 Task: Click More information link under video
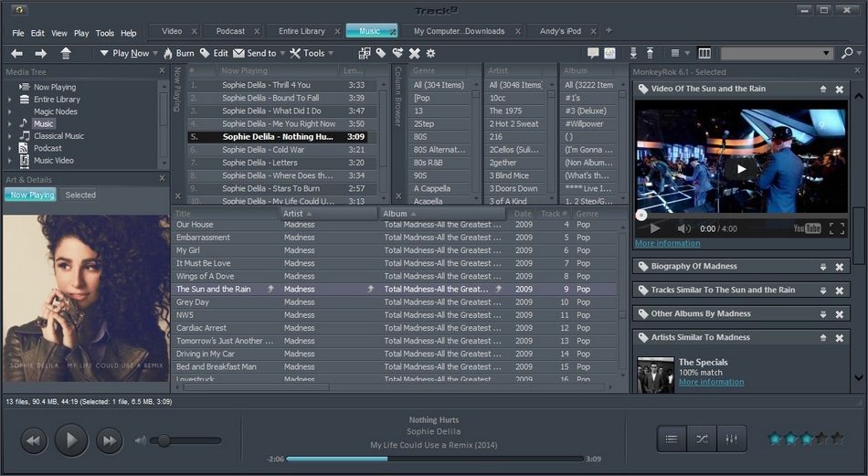667,243
